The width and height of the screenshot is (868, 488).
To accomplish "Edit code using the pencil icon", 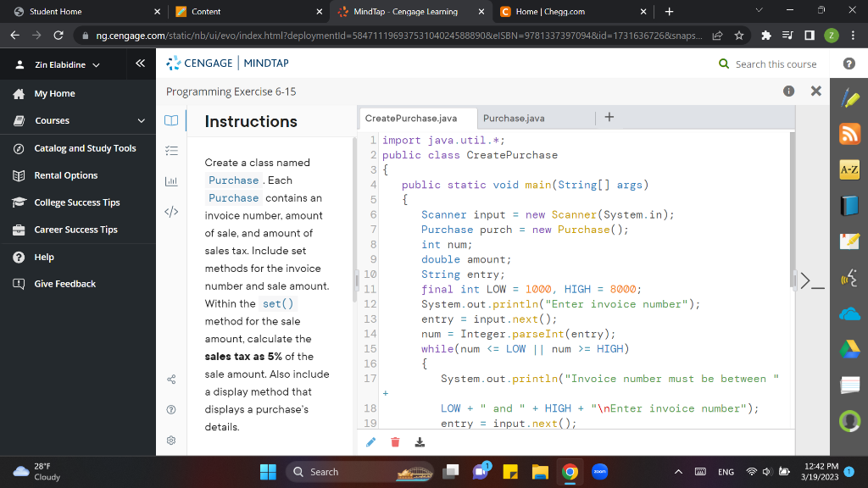I will pyautogui.click(x=370, y=441).
